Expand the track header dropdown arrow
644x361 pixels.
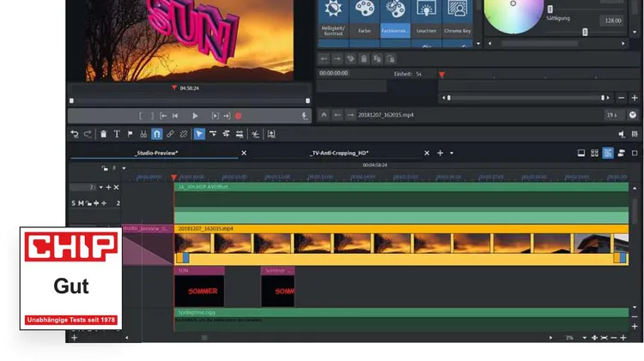(100, 187)
